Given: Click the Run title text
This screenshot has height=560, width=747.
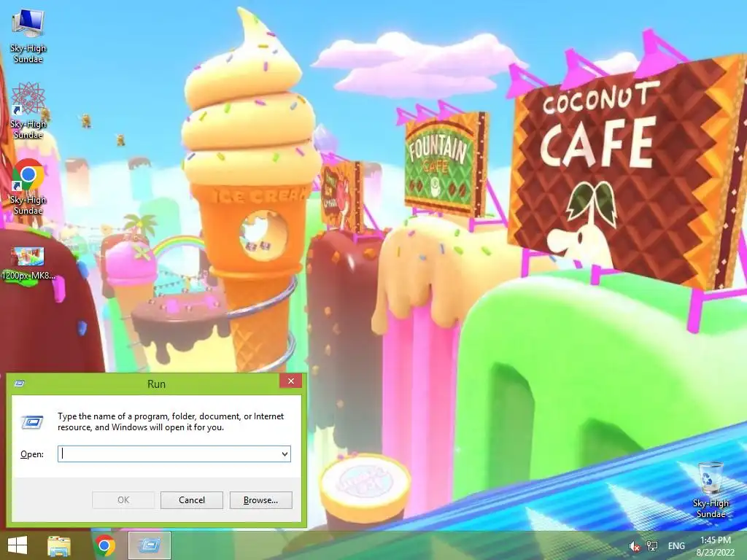Looking at the screenshot, I should point(156,384).
